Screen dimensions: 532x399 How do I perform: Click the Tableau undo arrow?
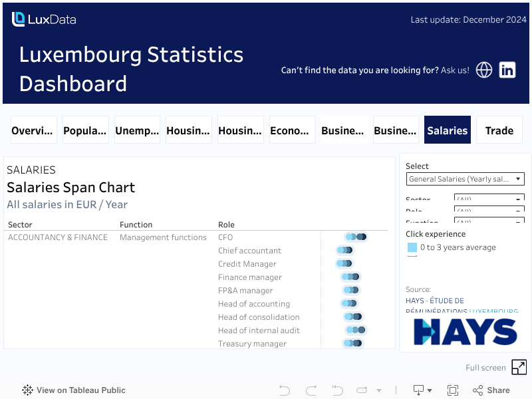tap(285, 390)
